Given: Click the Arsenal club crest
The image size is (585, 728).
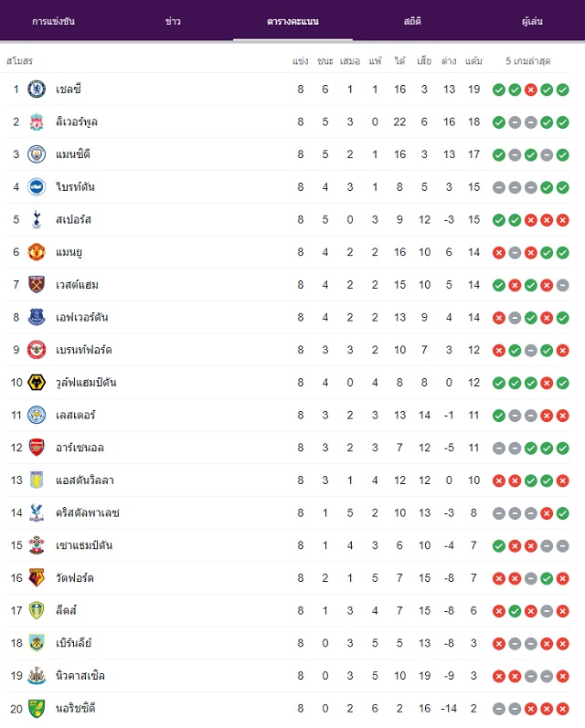Looking at the screenshot, I should (37, 448).
